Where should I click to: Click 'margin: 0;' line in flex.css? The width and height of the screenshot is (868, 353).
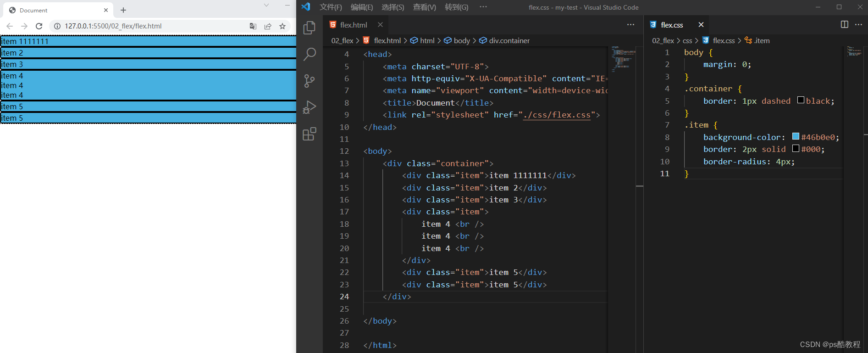click(x=727, y=65)
